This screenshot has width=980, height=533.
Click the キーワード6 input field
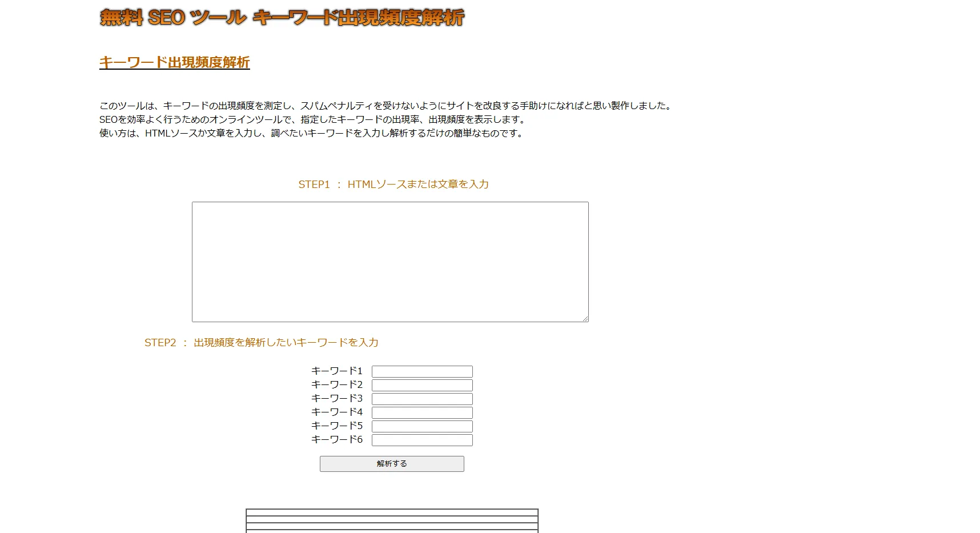[x=422, y=440]
